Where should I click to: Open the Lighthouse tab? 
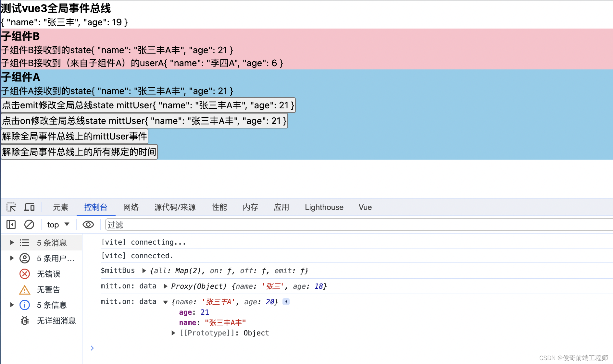[324, 207]
